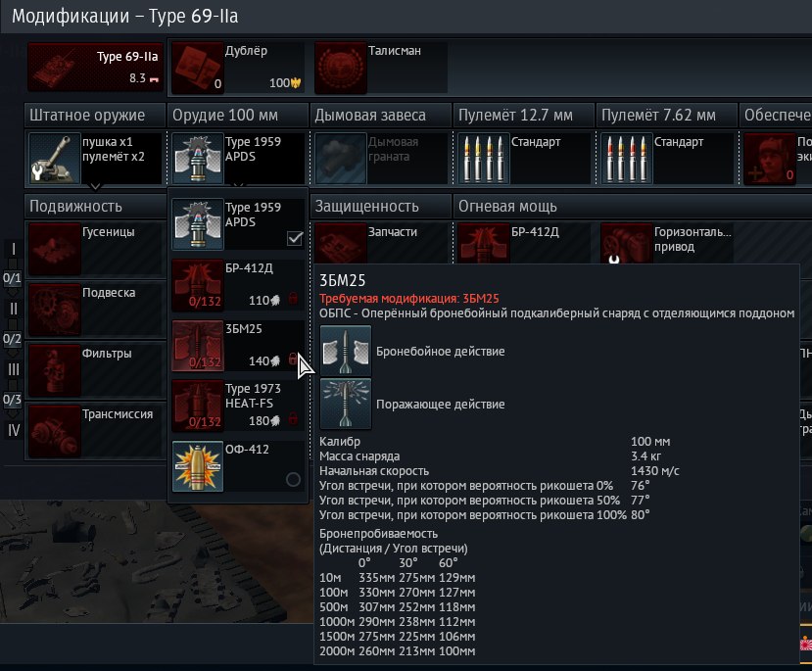Select the Пулемёт 7.62 мм Стандарт belt icon
The height and width of the screenshot is (671, 812).
tap(626, 159)
